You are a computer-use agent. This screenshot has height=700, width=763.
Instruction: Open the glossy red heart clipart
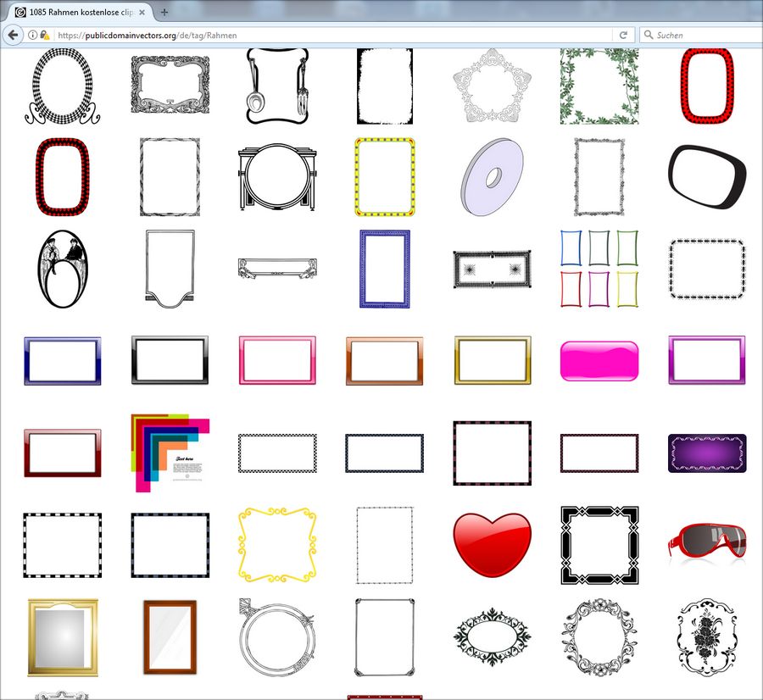[493, 544]
